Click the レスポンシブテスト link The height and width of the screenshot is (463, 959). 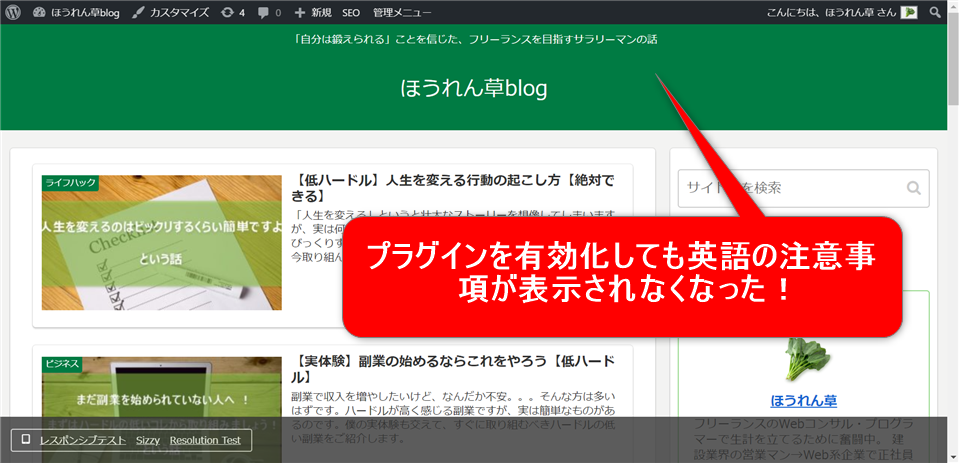pos(83,440)
